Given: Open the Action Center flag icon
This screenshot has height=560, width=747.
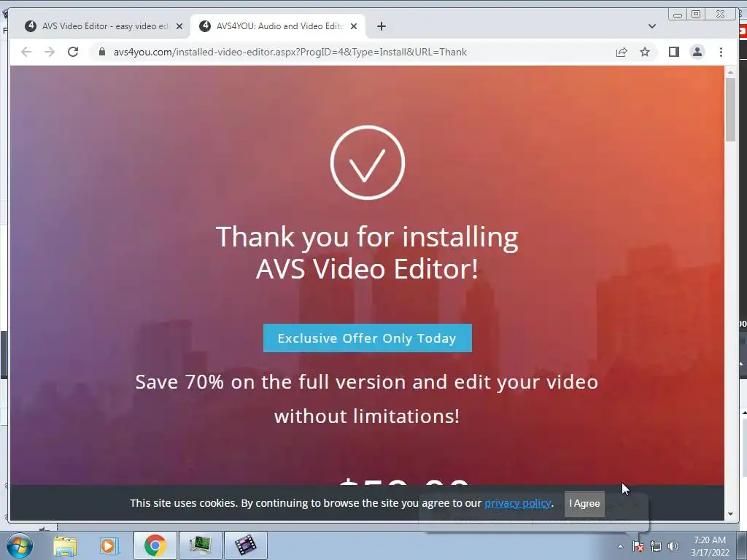Looking at the screenshot, I should click(638, 546).
